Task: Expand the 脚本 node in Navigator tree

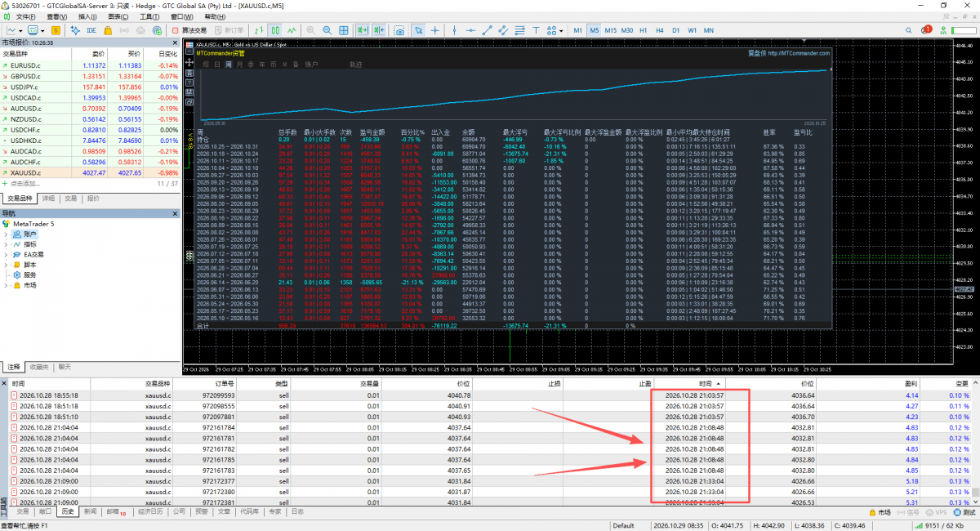Action: pos(6,265)
